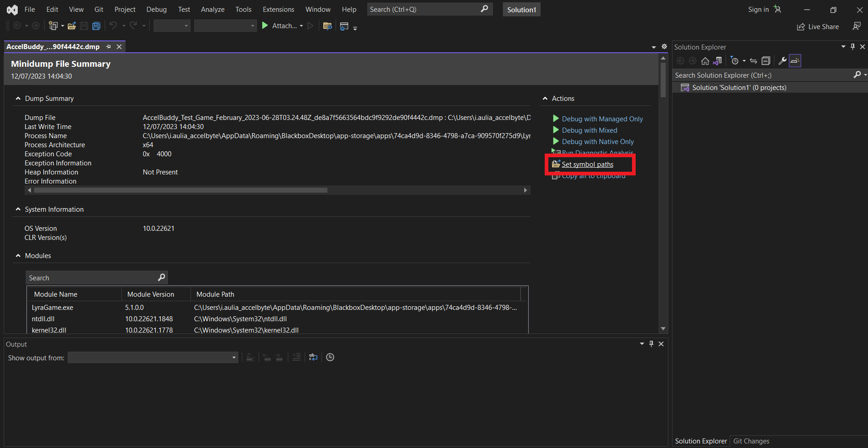Click Set symbol paths link
Screen dimensions: 868x448
[587, 164]
